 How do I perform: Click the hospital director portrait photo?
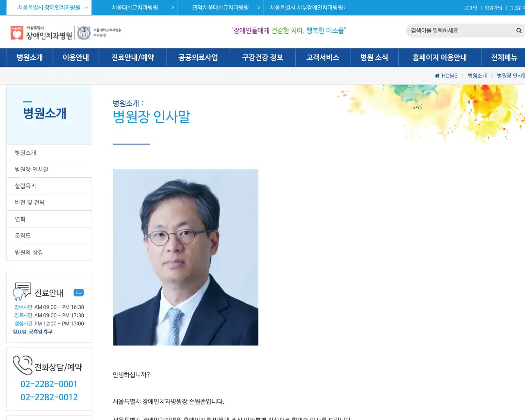[x=185, y=257]
